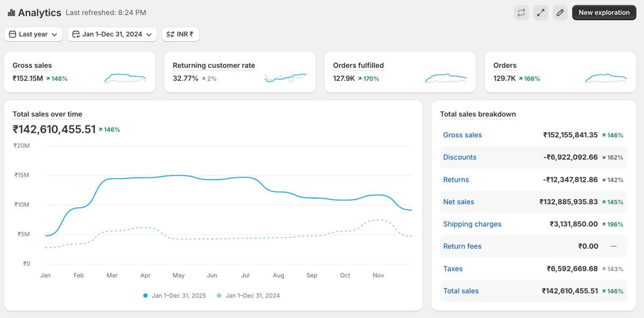
Task: Click the calendar icon in Last year filter
Action: click(x=12, y=34)
